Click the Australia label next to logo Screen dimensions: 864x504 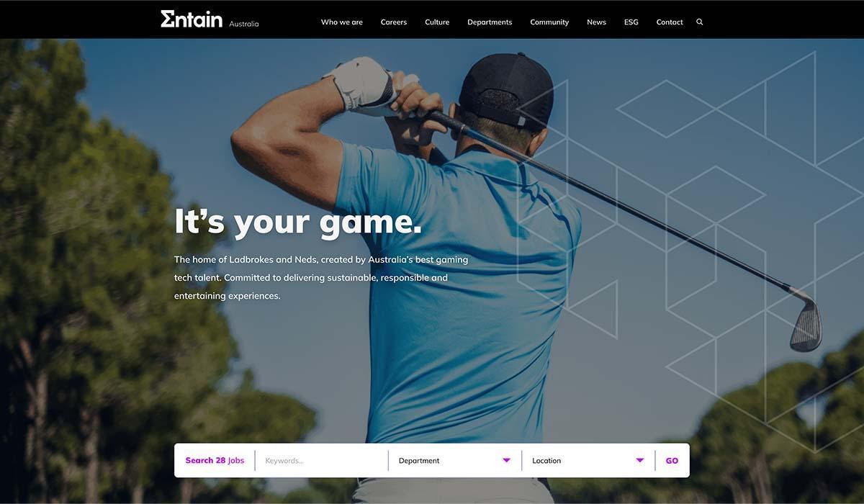click(244, 24)
